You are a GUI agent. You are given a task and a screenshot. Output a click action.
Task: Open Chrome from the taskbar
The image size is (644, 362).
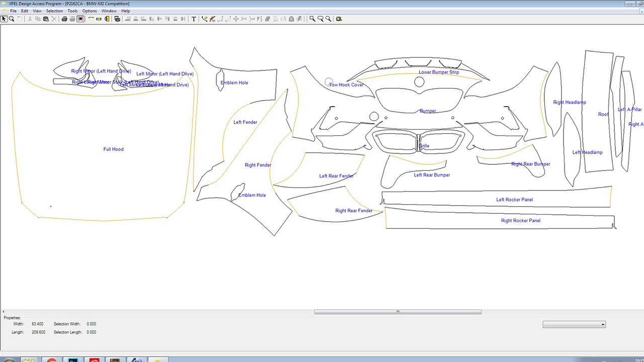pos(51,360)
